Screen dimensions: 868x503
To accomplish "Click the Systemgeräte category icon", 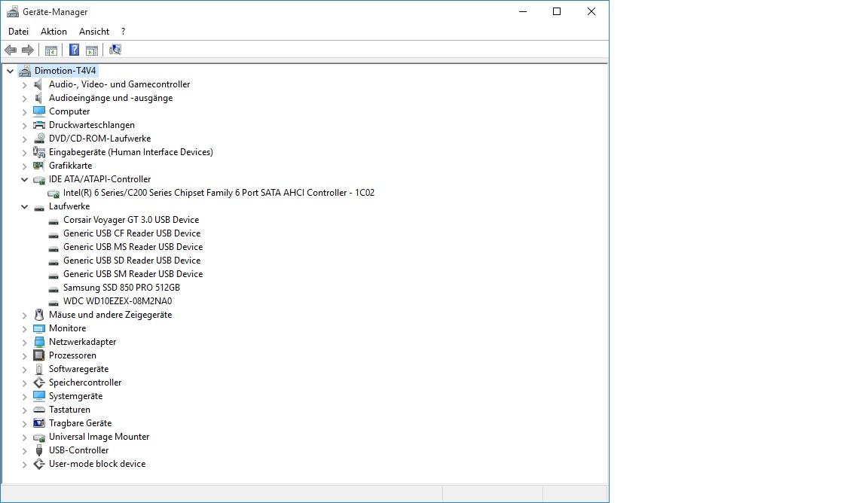I will pos(38,396).
